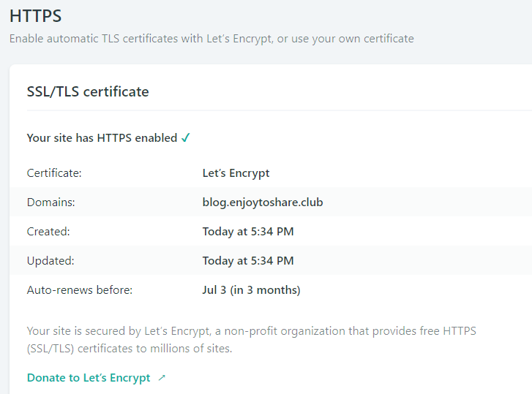
Task: Click the '(SSL/TLS) certificates to millions' line
Action: coord(130,349)
